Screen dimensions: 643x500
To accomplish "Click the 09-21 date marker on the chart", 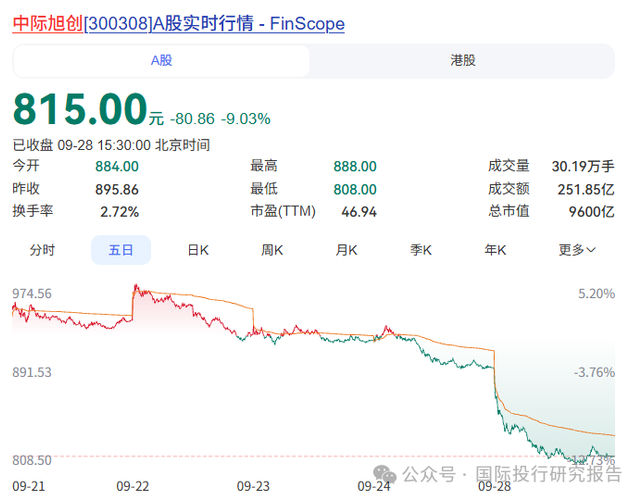I will point(29,486).
